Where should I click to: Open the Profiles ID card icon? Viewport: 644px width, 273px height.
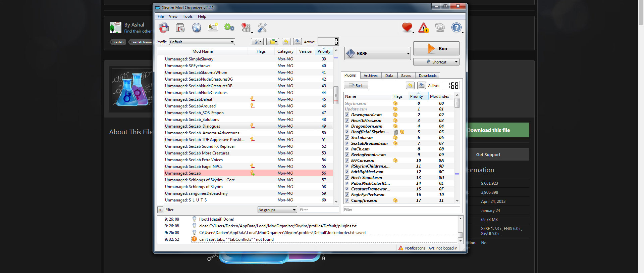point(213,28)
